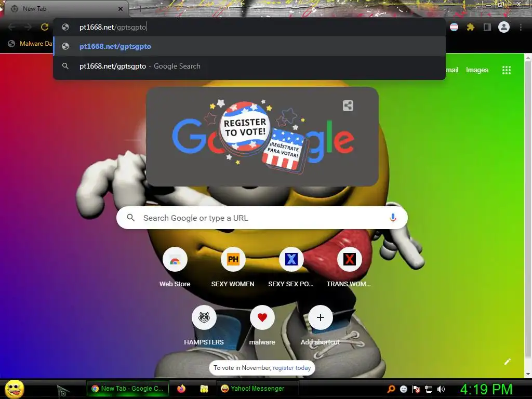The width and height of the screenshot is (532, 399).
Task: Switch to the New Tab tab
Action: pyautogui.click(x=66, y=9)
